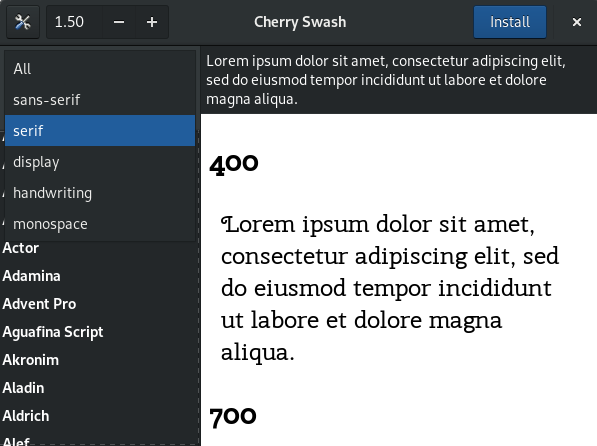Select the Akronim font
Viewport: 597px width, 446px height.
pyautogui.click(x=99, y=360)
